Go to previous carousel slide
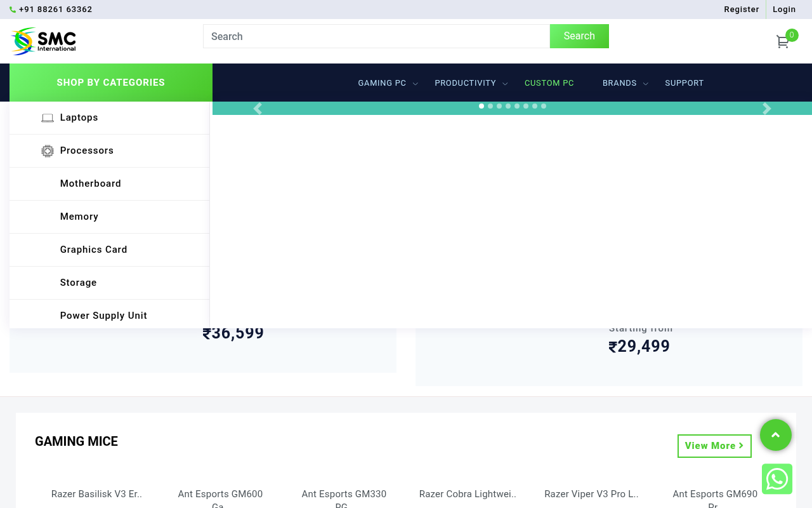Image resolution: width=812 pixels, height=508 pixels. [x=258, y=109]
